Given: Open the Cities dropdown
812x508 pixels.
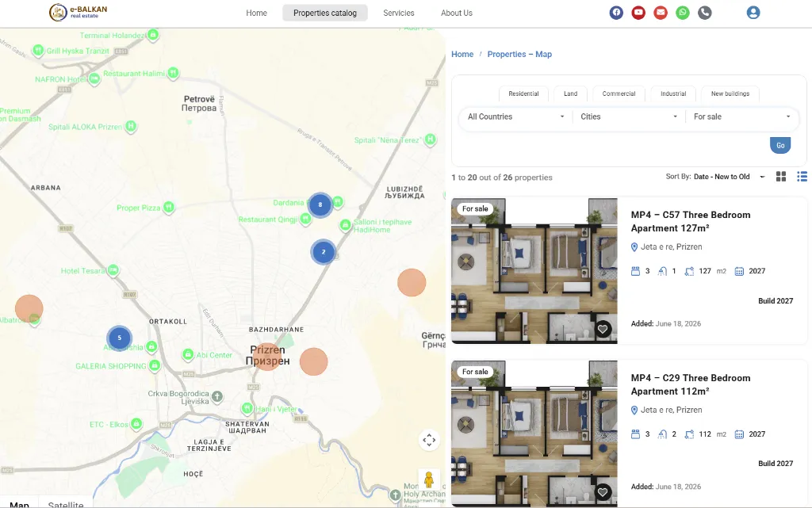Looking at the screenshot, I should point(629,116).
